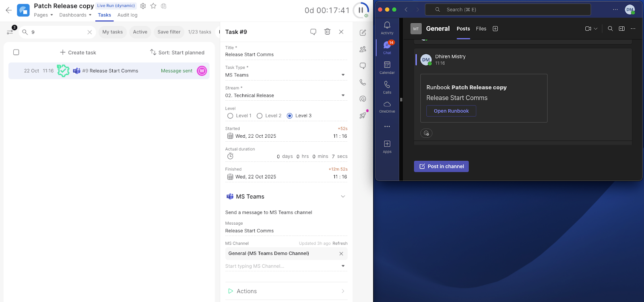Image resolution: width=644 pixels, height=302 pixels.
Task: Select Level 2 radio button
Action: pos(260,116)
